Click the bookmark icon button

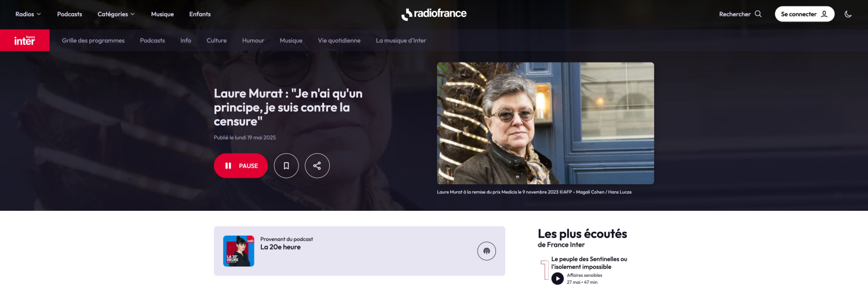point(286,166)
